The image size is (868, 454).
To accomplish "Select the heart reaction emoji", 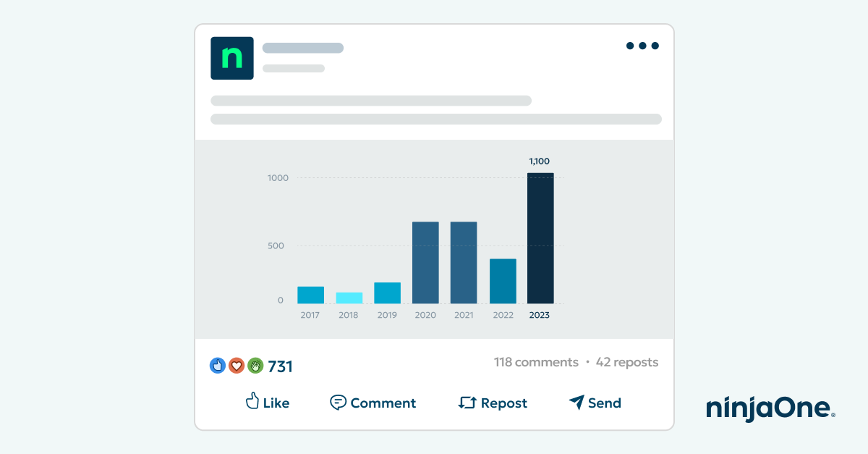I will pyautogui.click(x=237, y=366).
